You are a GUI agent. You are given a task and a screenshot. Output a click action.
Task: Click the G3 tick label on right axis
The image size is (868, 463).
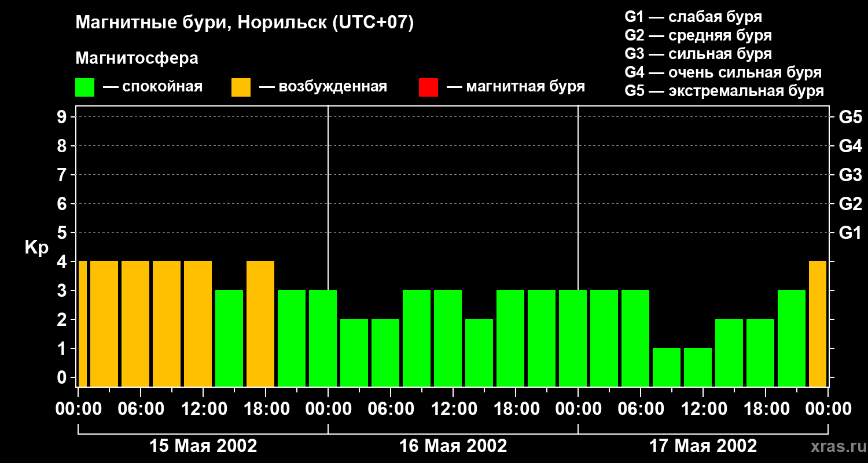point(850,175)
